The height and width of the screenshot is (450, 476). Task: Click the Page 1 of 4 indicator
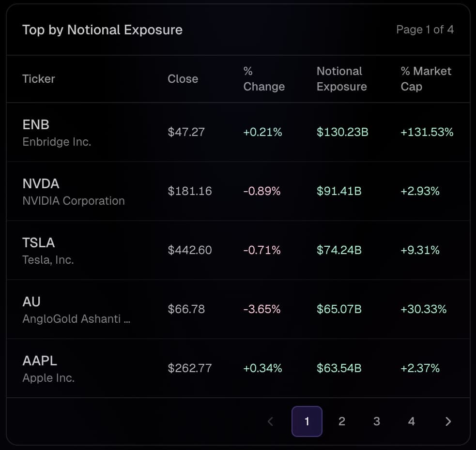pos(425,30)
